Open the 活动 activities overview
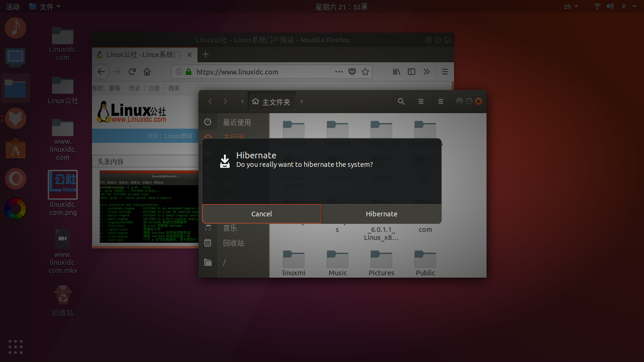644x362 pixels. (13, 7)
